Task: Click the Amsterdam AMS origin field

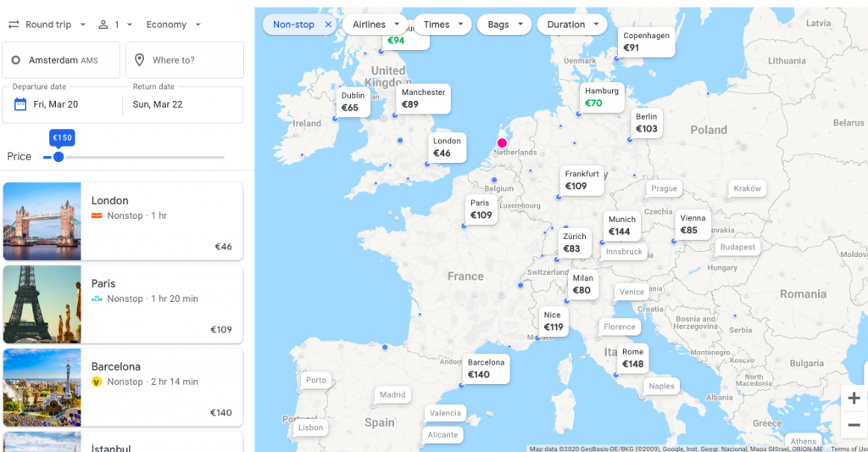Action: click(x=61, y=60)
